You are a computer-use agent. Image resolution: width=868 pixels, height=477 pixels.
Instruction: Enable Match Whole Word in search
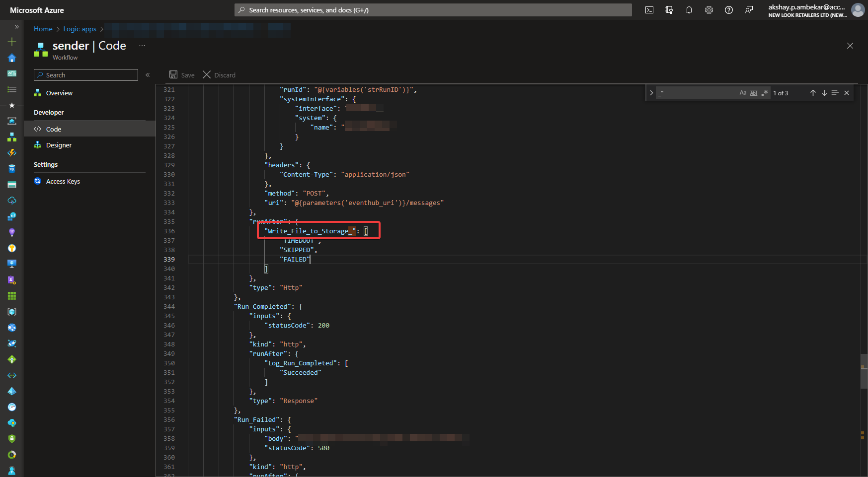click(754, 92)
